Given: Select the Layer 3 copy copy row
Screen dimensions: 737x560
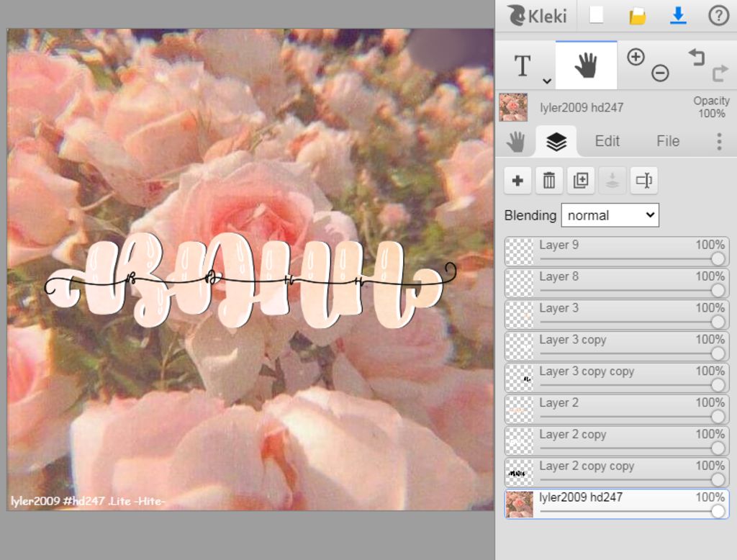Looking at the screenshot, I should coord(616,378).
